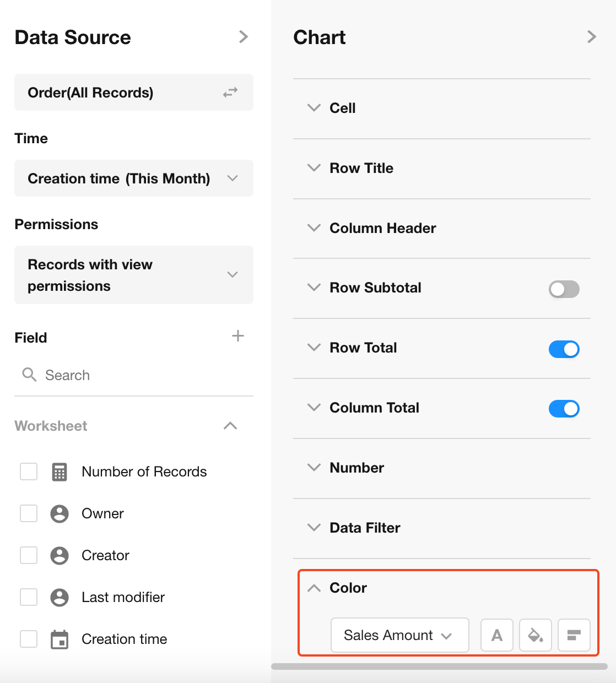Click the swap data source icon
The height and width of the screenshot is (683, 616).
pos(230,93)
